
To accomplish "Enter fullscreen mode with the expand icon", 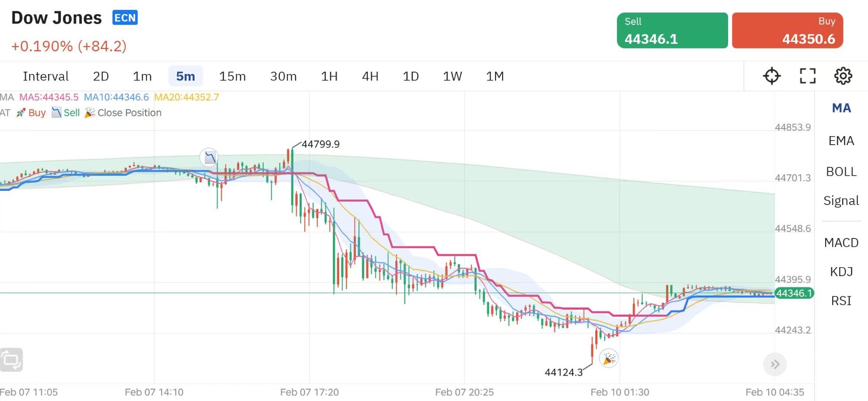I will click(x=807, y=76).
